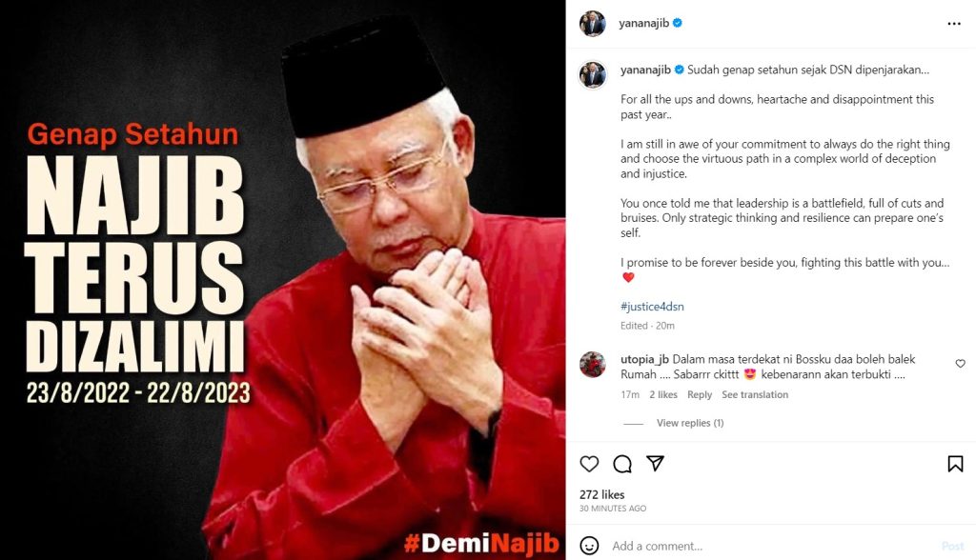Click See translation on utopia_jb's comment
The width and height of the screenshot is (976, 560).
click(755, 394)
